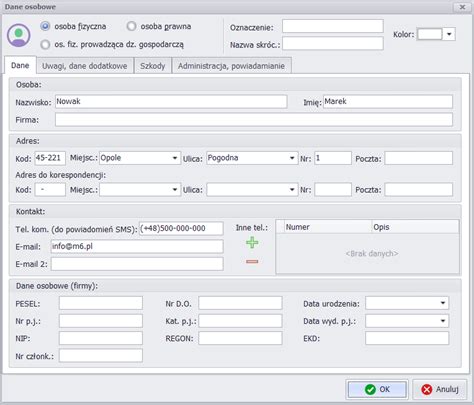
Task: Click the green plus add phone icon
Action: click(252, 243)
